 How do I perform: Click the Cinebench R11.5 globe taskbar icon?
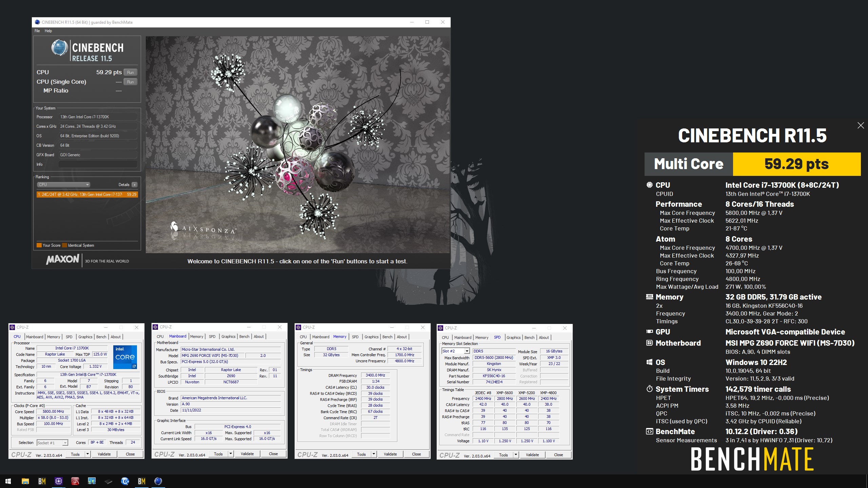158,481
